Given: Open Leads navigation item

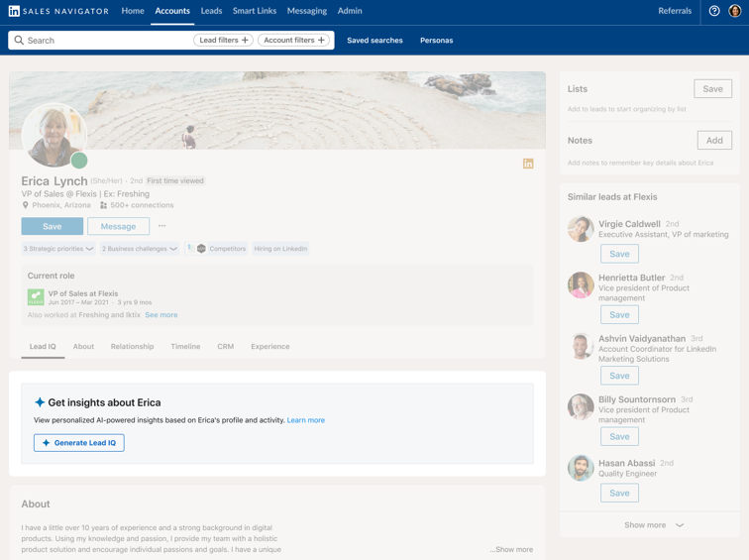Looking at the screenshot, I should (211, 11).
